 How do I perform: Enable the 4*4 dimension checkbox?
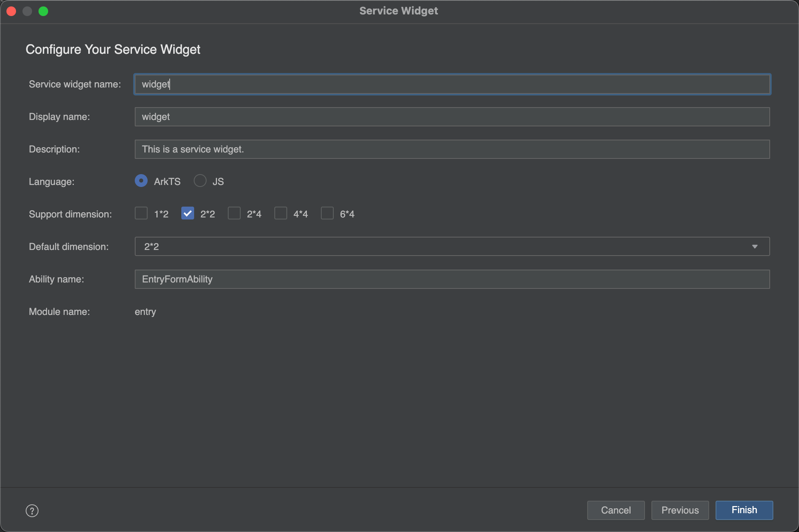point(281,213)
